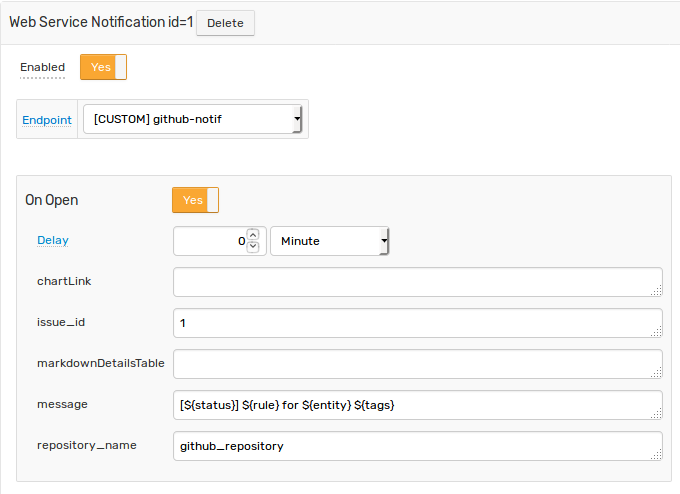The height and width of the screenshot is (494, 680).
Task: Click the message template text field
Action: [x=418, y=405]
